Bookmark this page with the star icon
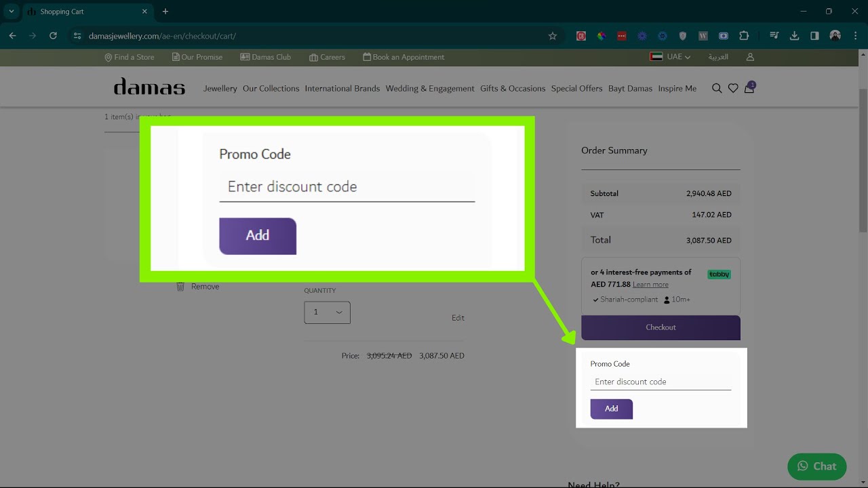The height and width of the screenshot is (488, 868). point(553,36)
